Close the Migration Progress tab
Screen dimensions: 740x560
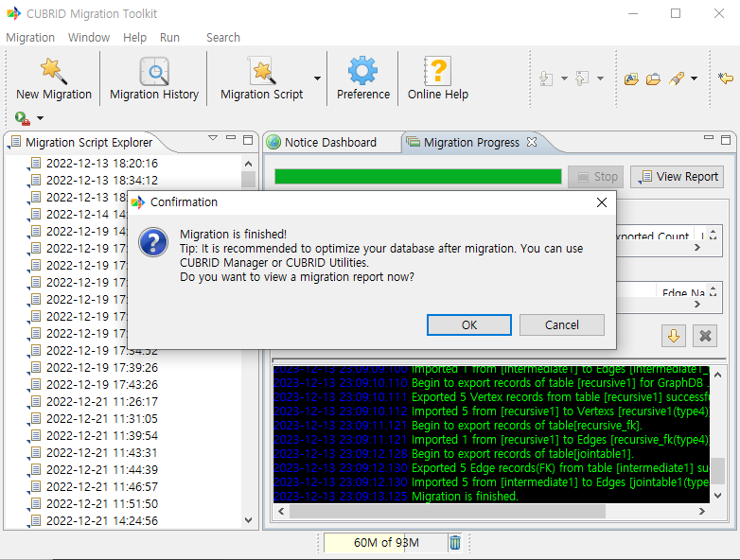[532, 142]
